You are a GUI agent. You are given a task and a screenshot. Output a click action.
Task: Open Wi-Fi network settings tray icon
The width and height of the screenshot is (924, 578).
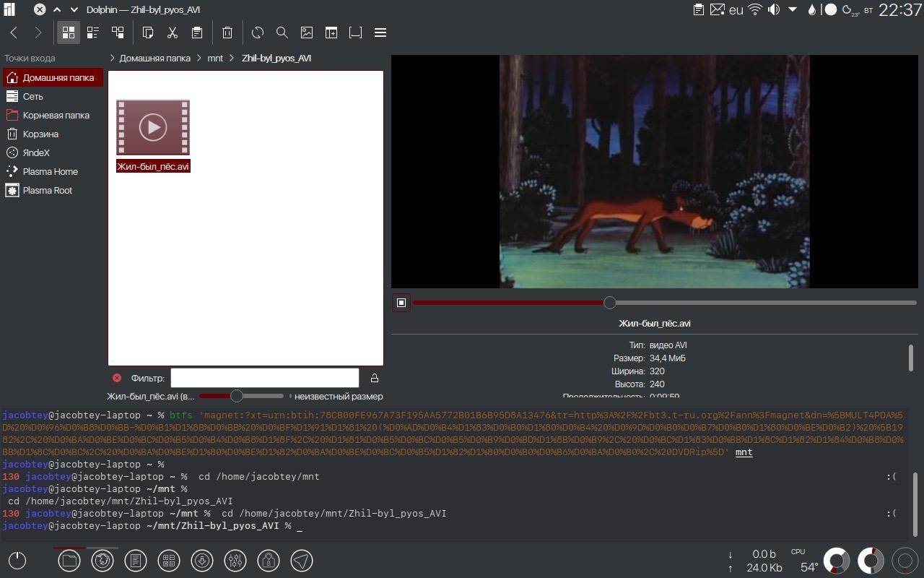click(x=755, y=9)
